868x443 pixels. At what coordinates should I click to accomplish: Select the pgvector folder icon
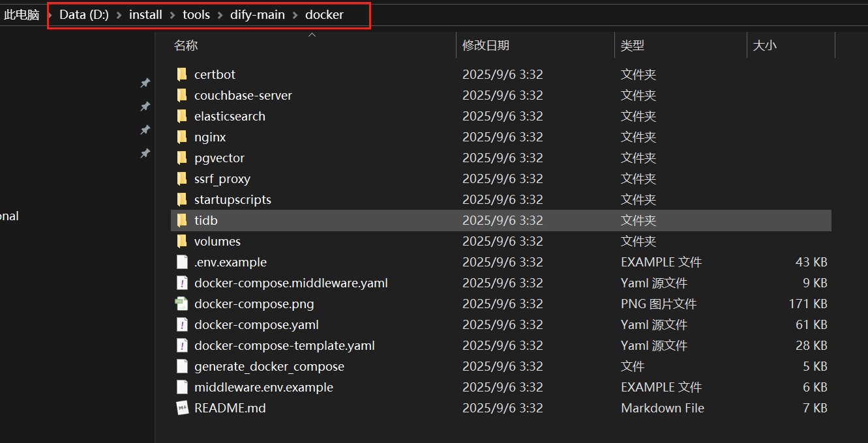coord(182,158)
